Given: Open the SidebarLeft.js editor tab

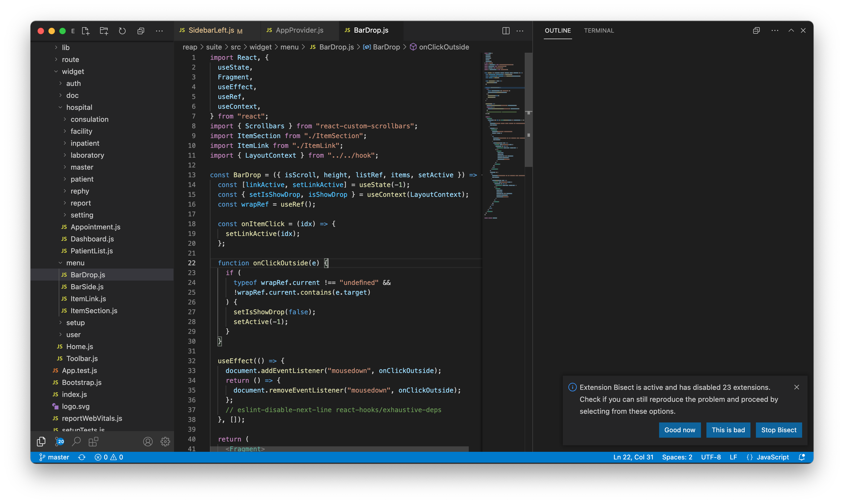Looking at the screenshot, I should [x=211, y=30].
